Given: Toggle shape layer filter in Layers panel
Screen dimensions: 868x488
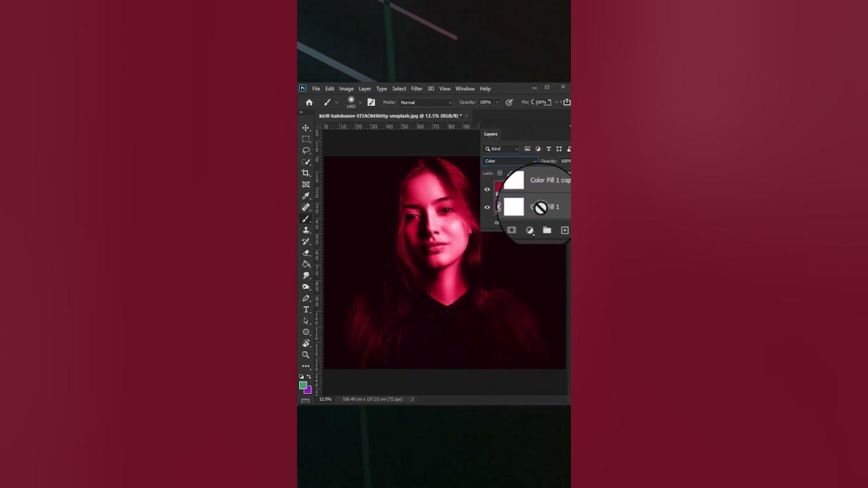Looking at the screenshot, I should point(559,149).
